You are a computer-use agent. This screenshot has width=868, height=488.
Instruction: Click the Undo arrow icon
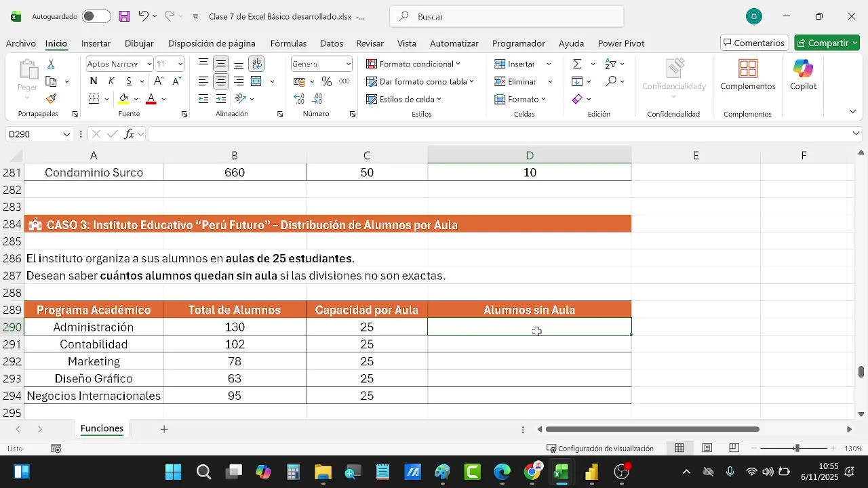point(143,16)
